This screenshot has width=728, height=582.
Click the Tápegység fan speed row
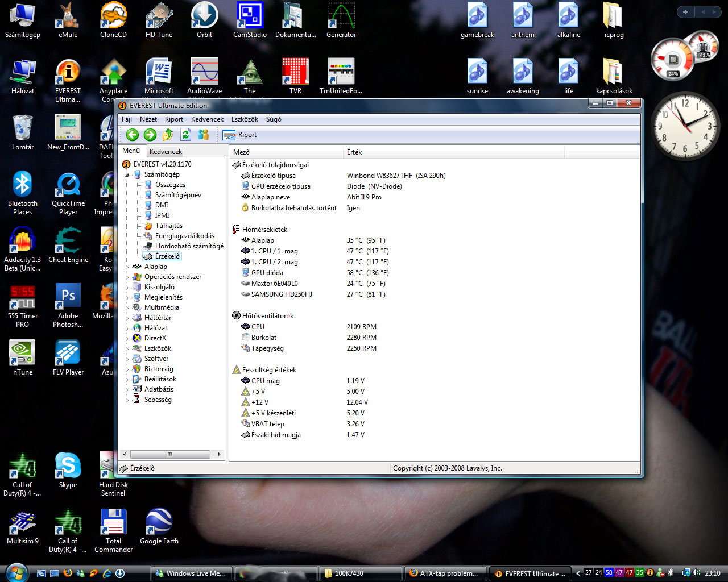[x=435, y=348]
